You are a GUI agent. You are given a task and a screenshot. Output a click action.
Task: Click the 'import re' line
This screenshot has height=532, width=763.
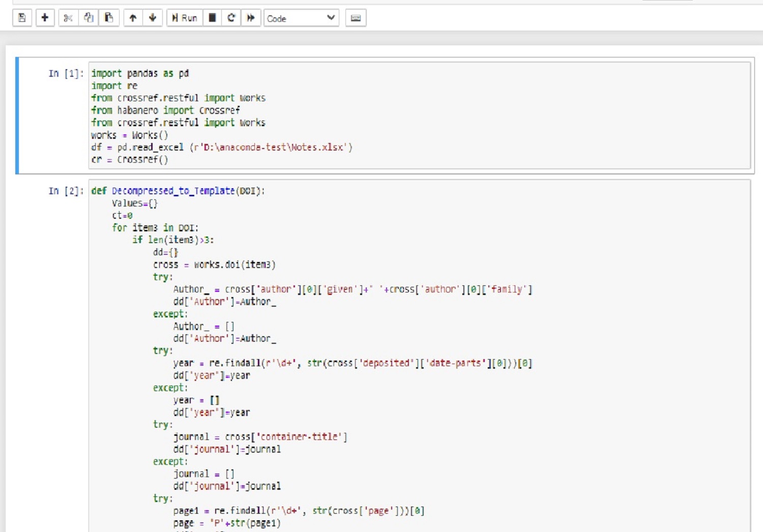[x=114, y=85]
